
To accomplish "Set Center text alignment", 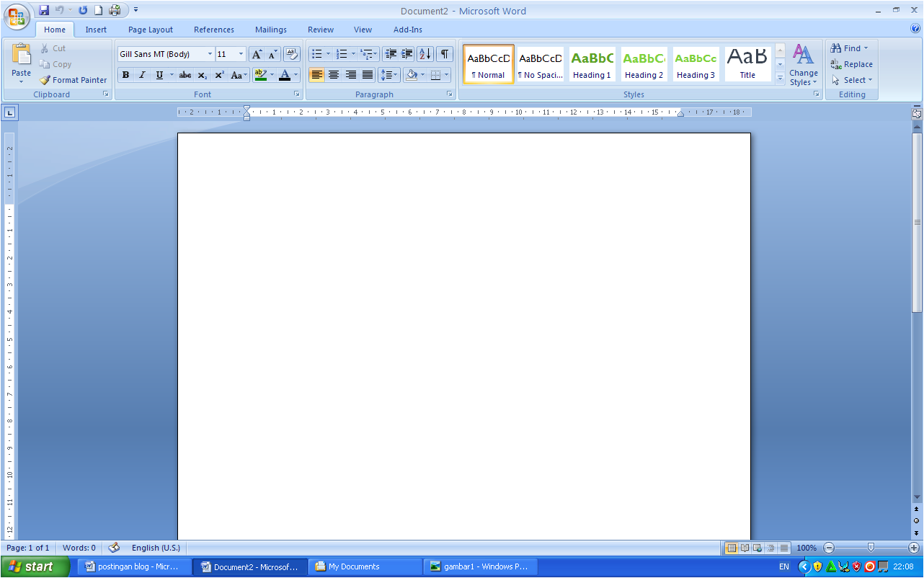I will tap(334, 75).
